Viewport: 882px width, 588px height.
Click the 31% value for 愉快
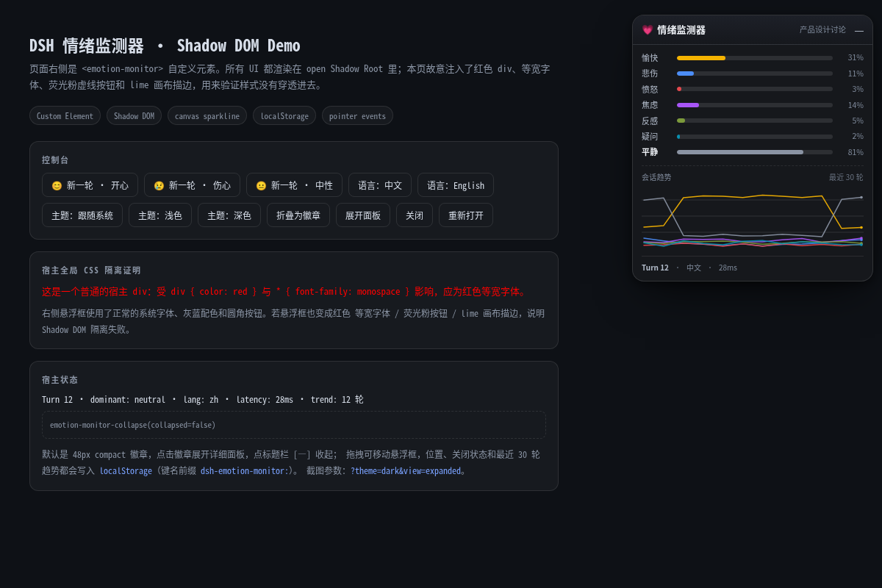coord(856,58)
